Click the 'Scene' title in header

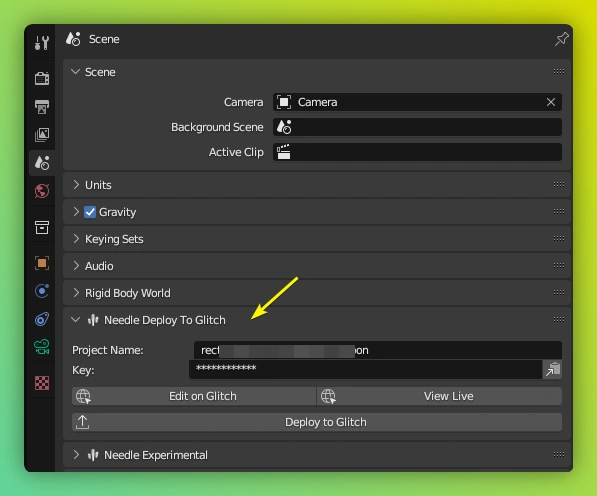point(104,39)
